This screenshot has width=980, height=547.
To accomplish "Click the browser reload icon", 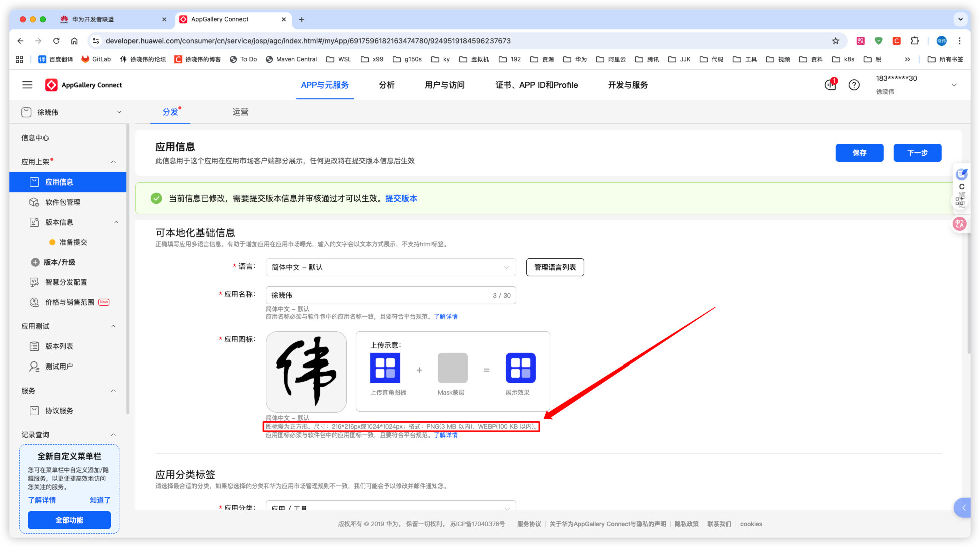I will 56,41.
